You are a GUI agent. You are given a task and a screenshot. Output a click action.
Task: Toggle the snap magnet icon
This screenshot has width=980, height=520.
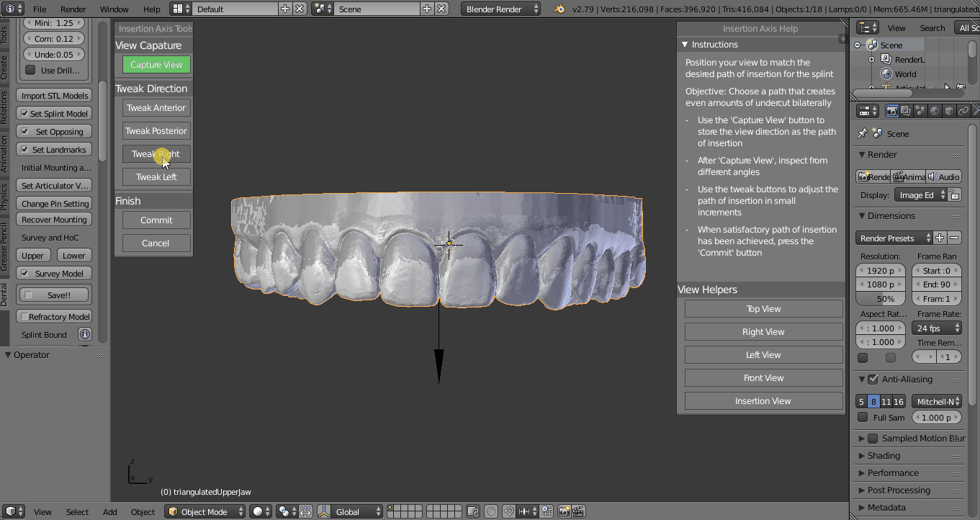coord(509,511)
